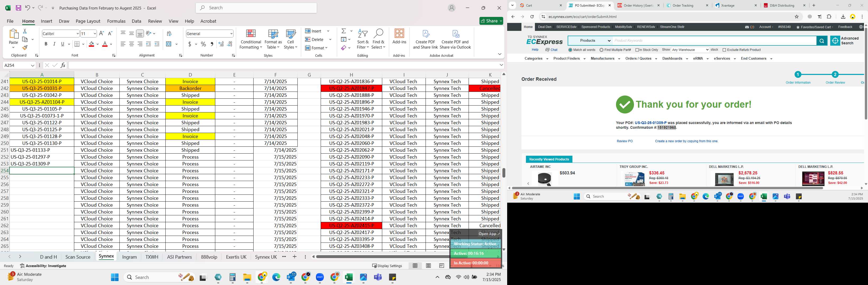Open the Chat link on ECExpress
Viewport: 868px width, 285px height.
point(551,50)
